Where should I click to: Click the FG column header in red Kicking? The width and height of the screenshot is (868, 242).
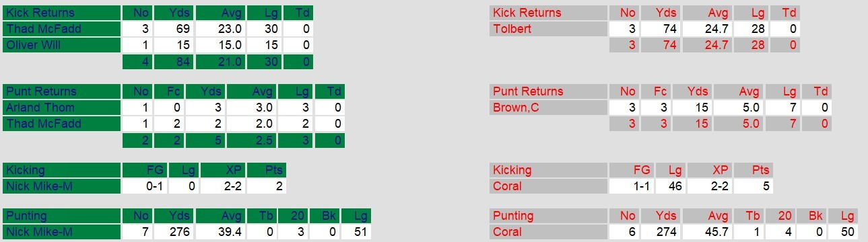(631, 170)
